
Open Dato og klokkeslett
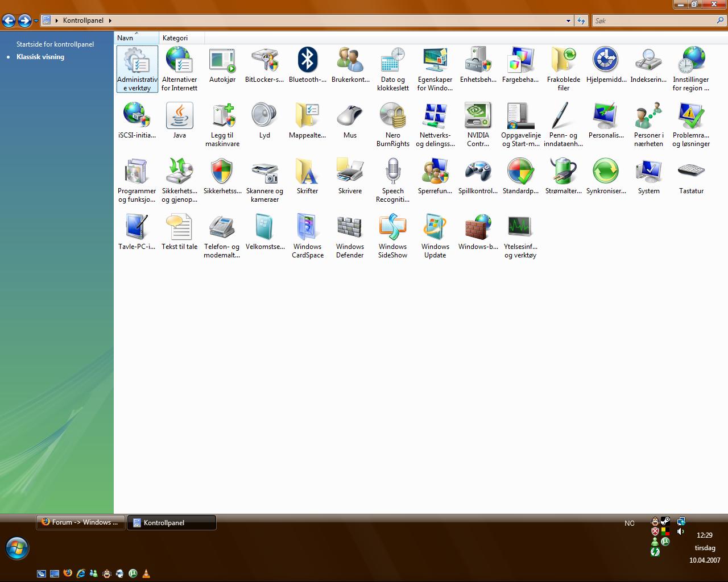tap(393, 69)
